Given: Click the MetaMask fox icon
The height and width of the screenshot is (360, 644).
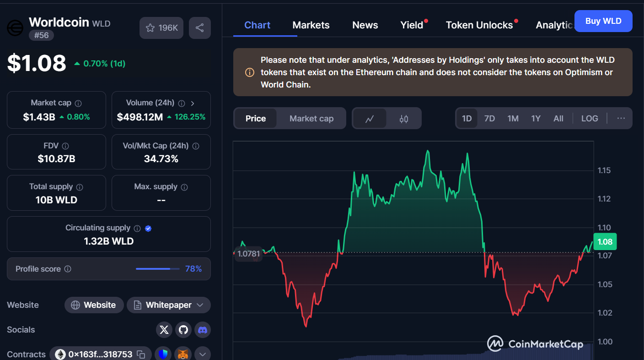Looking at the screenshot, I should tap(183, 355).
